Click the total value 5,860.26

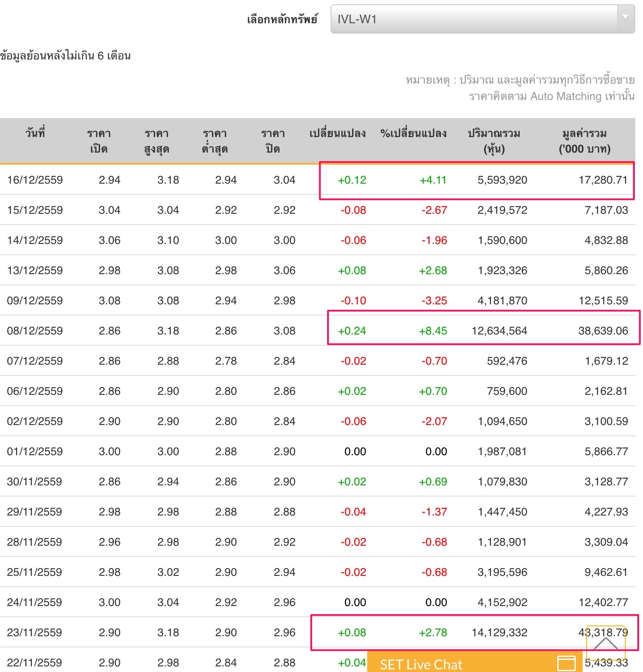click(x=606, y=270)
